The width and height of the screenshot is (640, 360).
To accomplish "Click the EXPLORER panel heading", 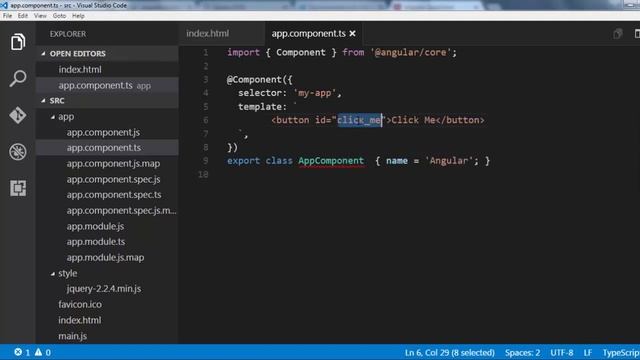I will pos(68,34).
